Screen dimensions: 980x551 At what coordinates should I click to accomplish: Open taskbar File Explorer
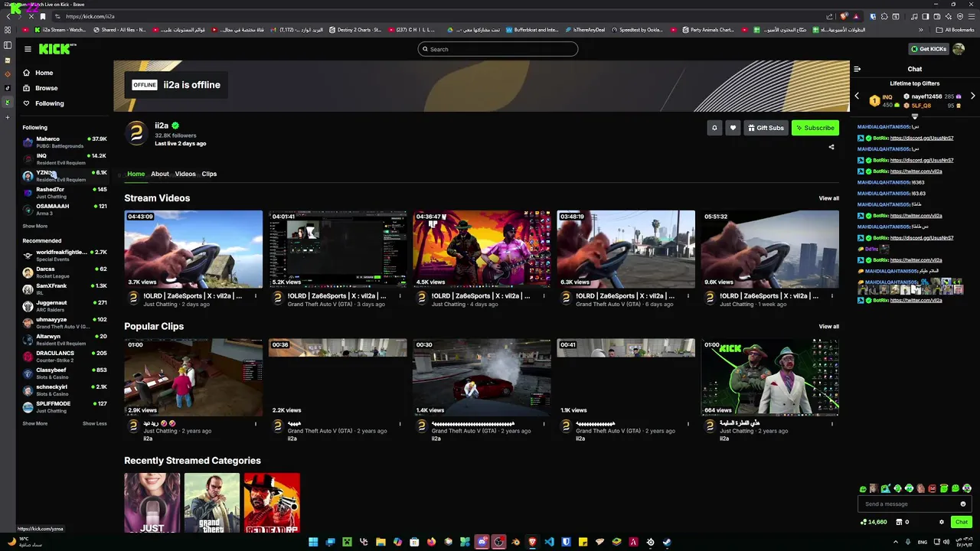[381, 542]
